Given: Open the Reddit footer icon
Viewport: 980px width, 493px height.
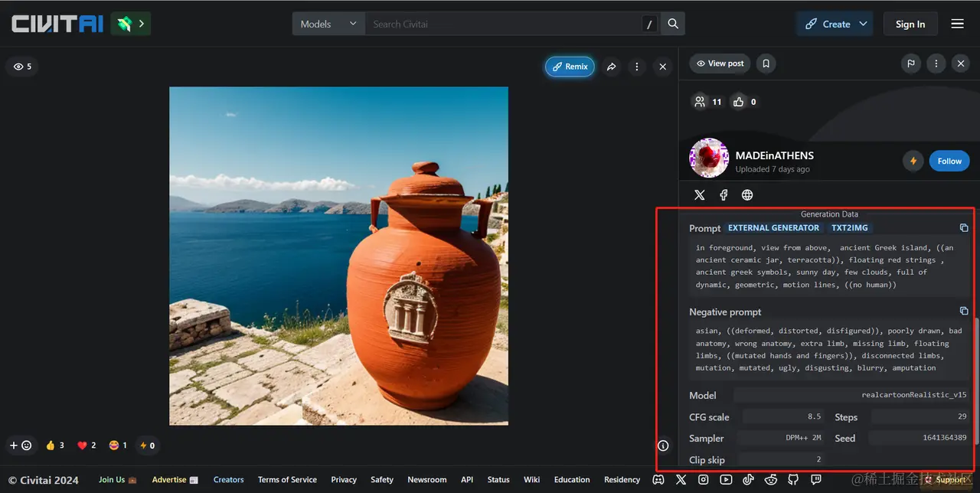Looking at the screenshot, I should [x=771, y=480].
